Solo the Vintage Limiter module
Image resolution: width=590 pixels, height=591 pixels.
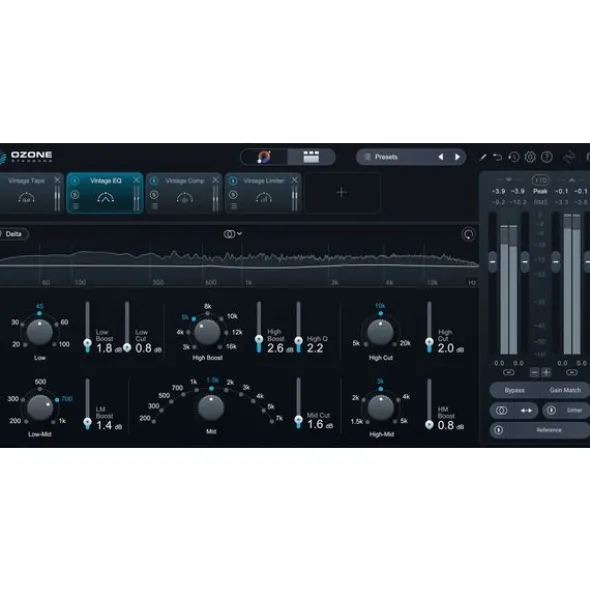click(233, 195)
